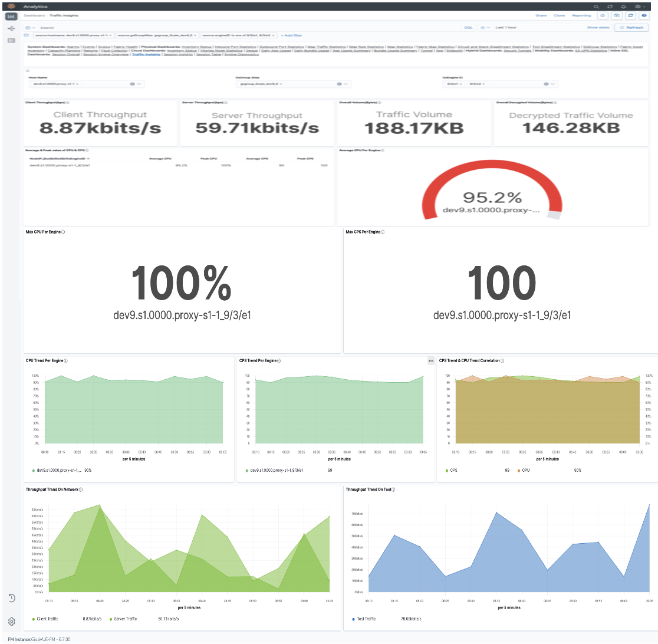This screenshot has height=644, width=658.
Task: Open the saved query menu beside Search
Action: tap(31, 28)
